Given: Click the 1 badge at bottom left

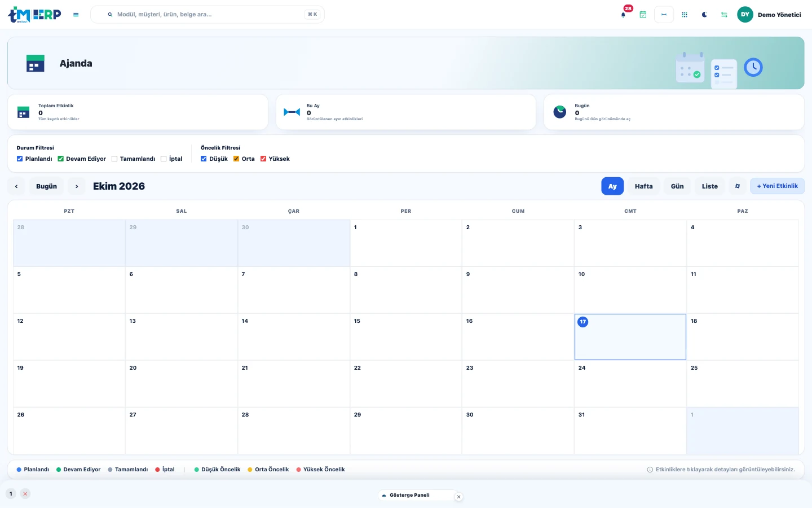Looking at the screenshot, I should click(11, 494).
